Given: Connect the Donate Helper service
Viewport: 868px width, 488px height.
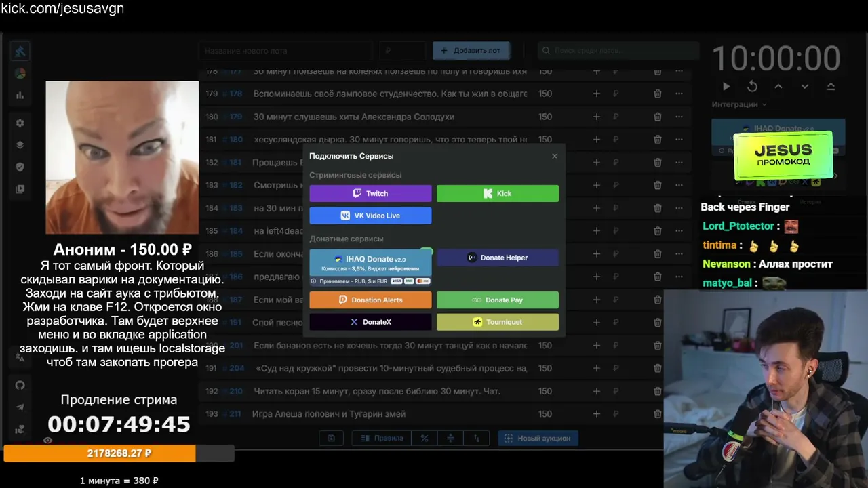Looking at the screenshot, I should pos(498,258).
